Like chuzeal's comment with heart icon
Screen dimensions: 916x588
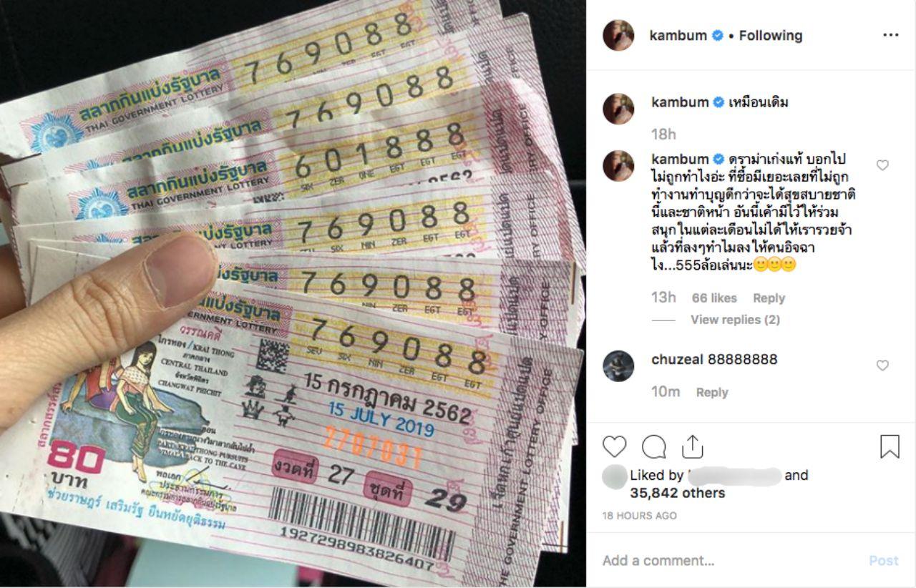(x=882, y=366)
